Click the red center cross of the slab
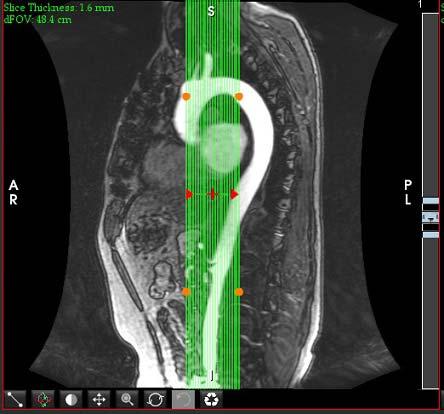The image size is (444, 414). (212, 194)
